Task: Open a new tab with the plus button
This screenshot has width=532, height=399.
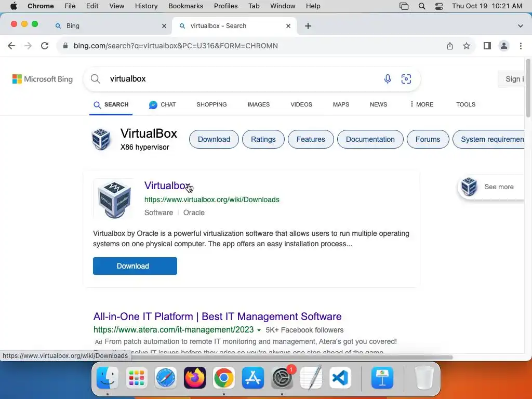Action: [308, 26]
